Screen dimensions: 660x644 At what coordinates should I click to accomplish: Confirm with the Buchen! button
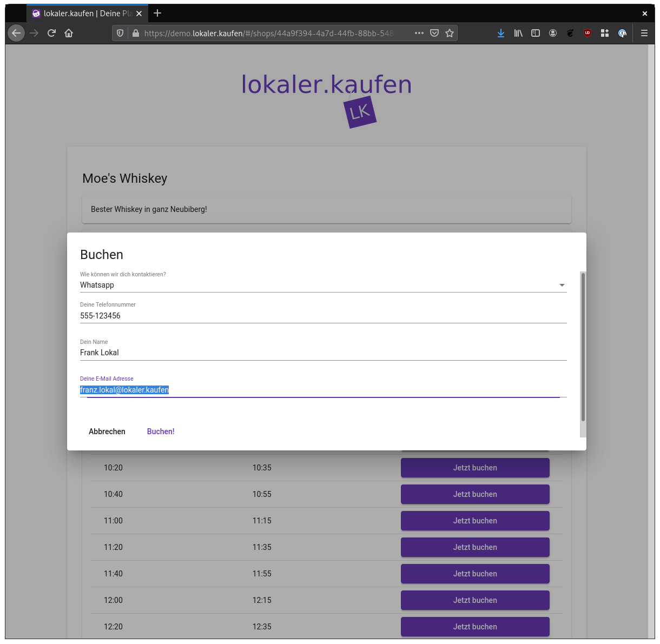[x=161, y=431]
